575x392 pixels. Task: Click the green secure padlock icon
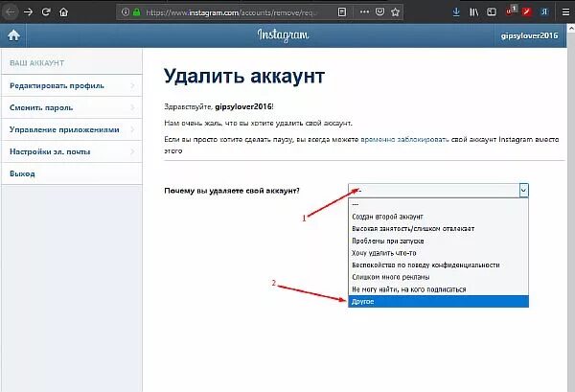[x=136, y=12]
